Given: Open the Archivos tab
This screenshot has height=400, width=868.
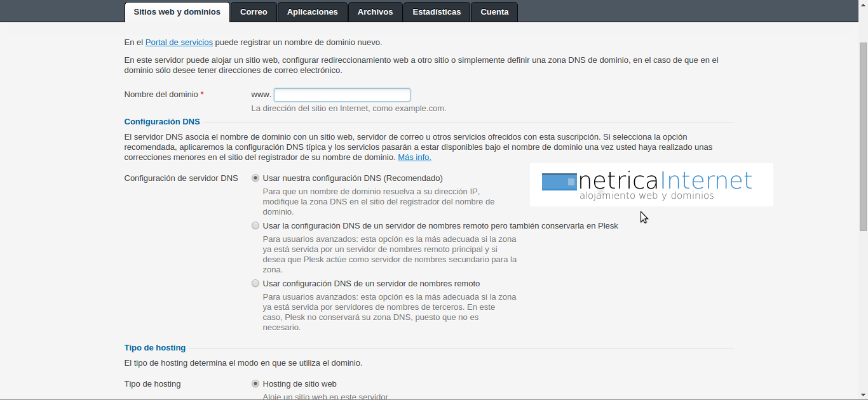Looking at the screenshot, I should 375,12.
